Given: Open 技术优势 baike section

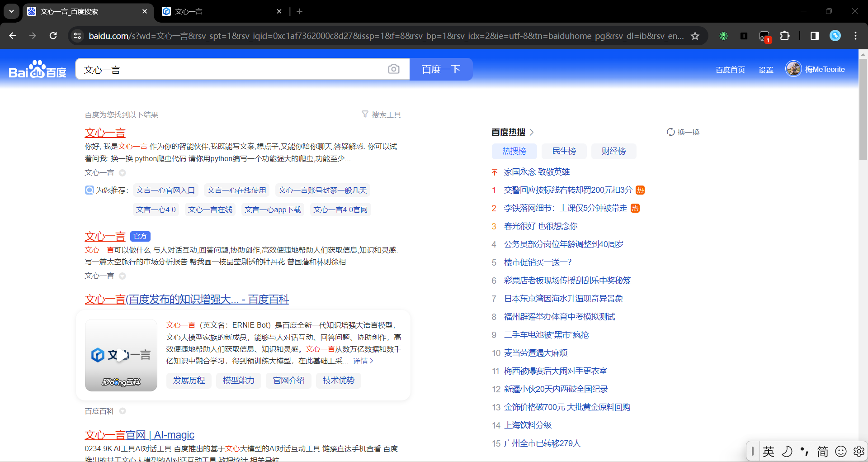Looking at the screenshot, I should coord(339,381).
